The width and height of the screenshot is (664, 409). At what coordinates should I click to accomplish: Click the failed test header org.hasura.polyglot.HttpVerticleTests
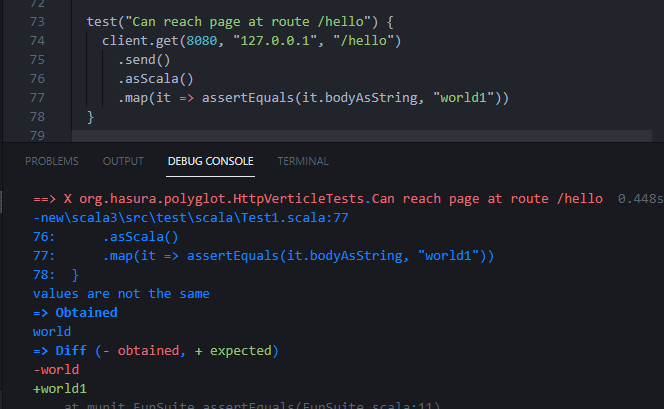click(x=318, y=199)
